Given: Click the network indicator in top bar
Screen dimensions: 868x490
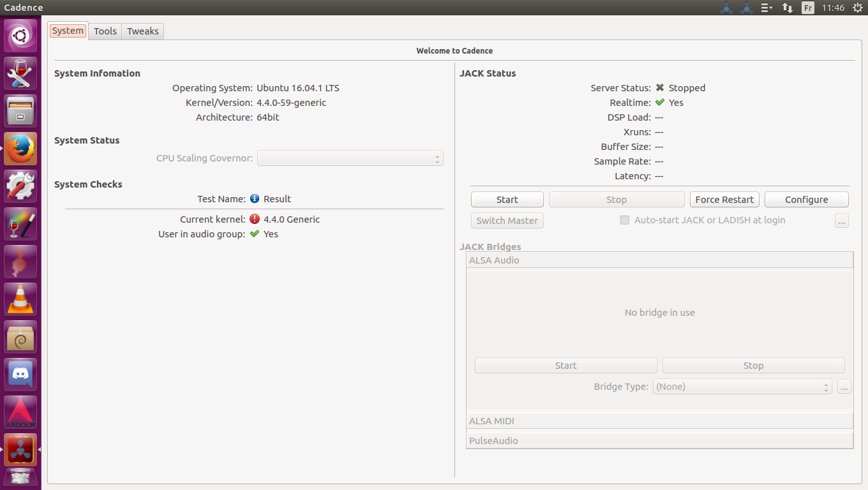Looking at the screenshot, I should 788,8.
